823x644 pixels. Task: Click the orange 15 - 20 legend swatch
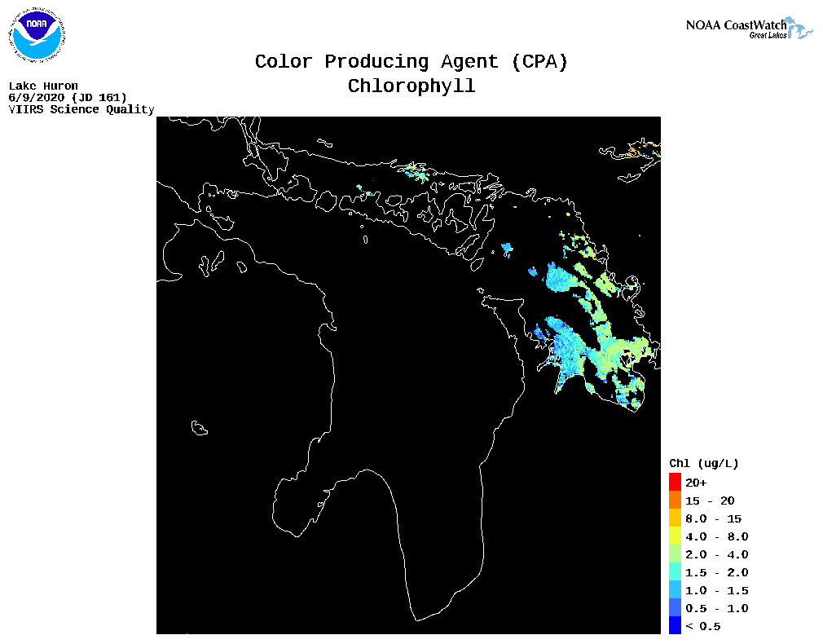[675, 500]
